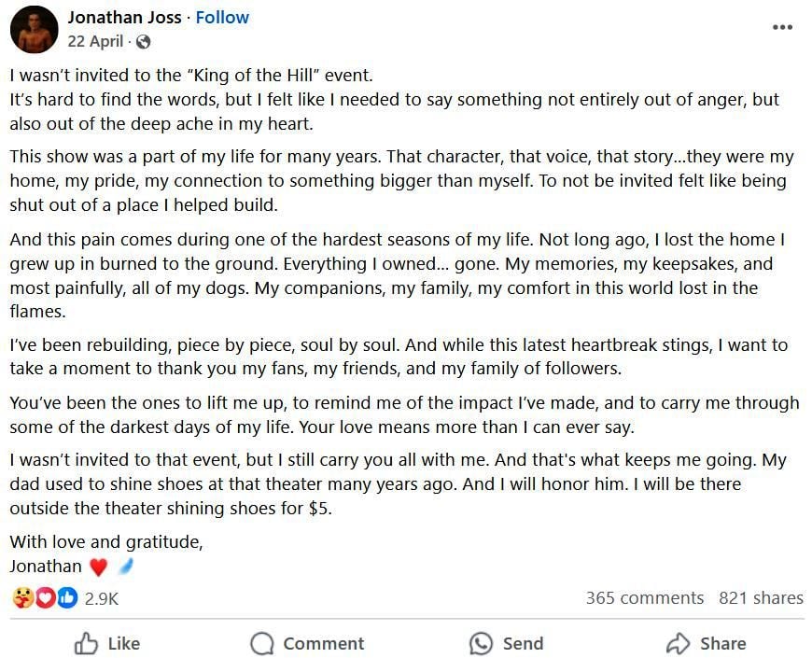Expand the 365 comments

(644, 598)
